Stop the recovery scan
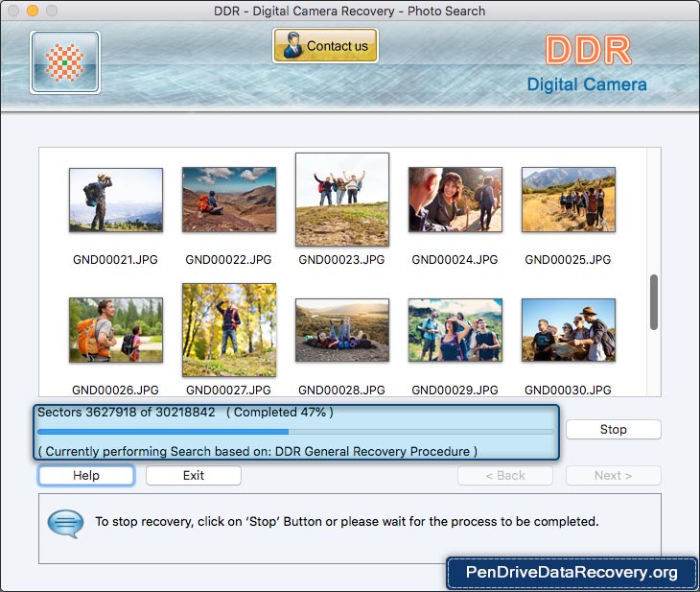This screenshot has width=700, height=592. (x=613, y=430)
